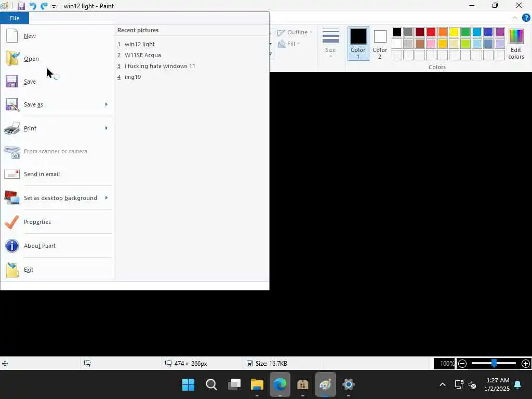Image resolution: width=532 pixels, height=399 pixels.
Task: Click the Help question mark icon
Action: [x=526, y=18]
